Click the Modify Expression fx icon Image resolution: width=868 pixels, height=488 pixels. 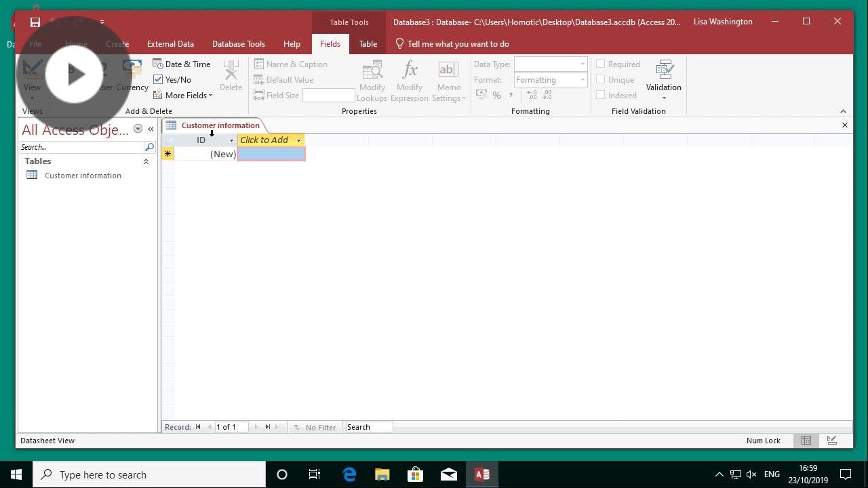click(410, 70)
